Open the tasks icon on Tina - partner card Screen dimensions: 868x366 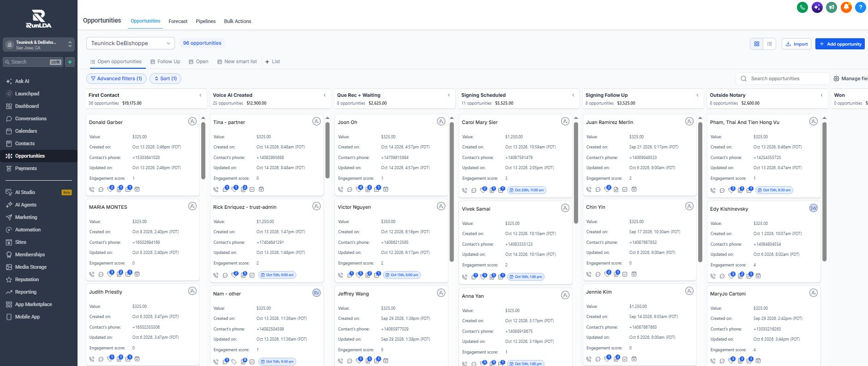click(252, 189)
